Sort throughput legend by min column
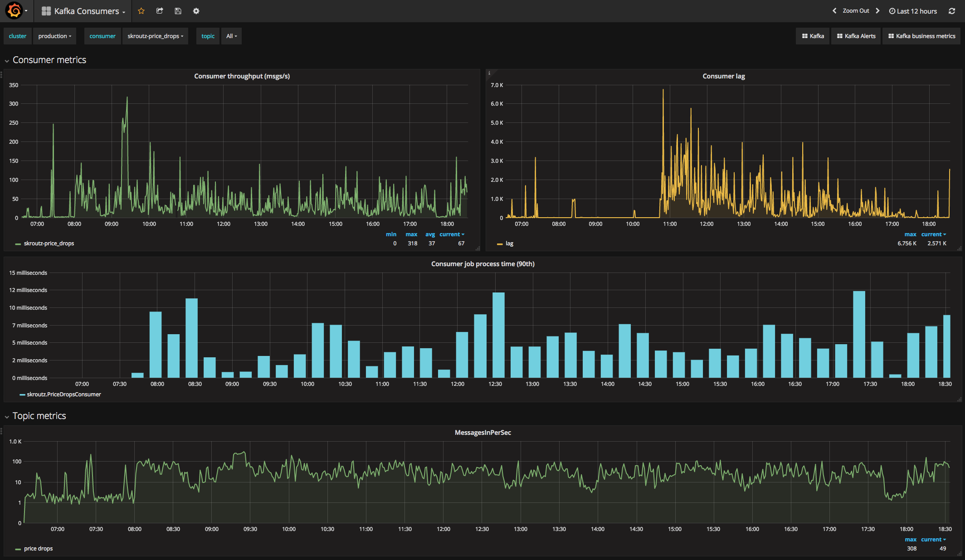This screenshot has height=560, width=965. [x=391, y=234]
